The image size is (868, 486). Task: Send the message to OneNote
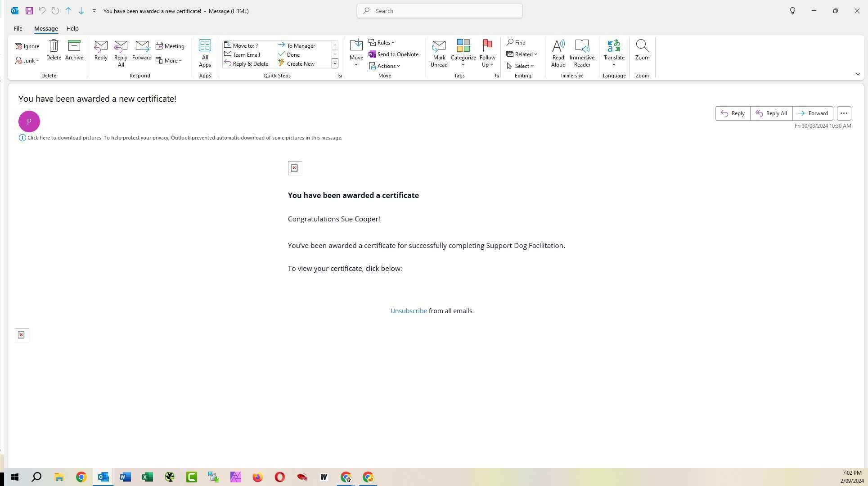[394, 54]
